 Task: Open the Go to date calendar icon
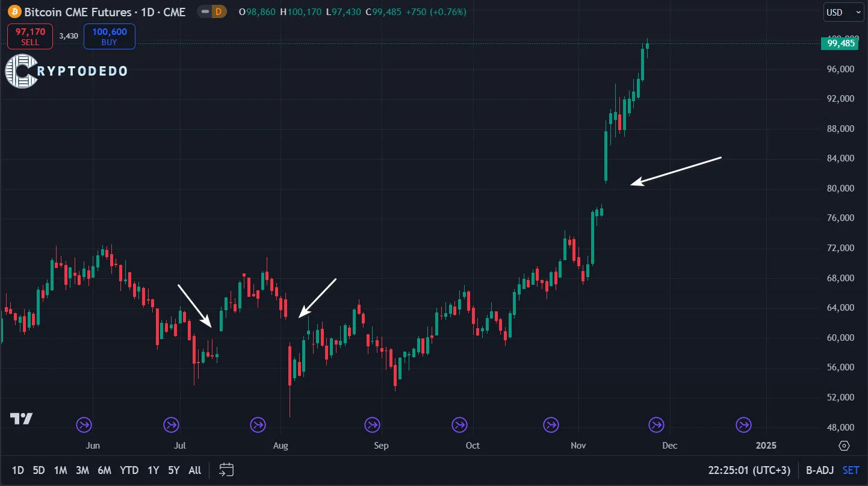click(226, 470)
